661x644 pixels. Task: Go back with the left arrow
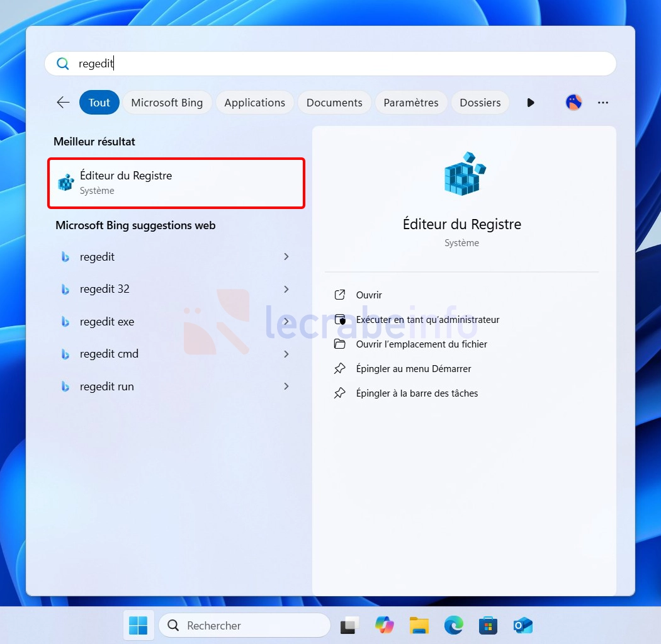coord(63,103)
